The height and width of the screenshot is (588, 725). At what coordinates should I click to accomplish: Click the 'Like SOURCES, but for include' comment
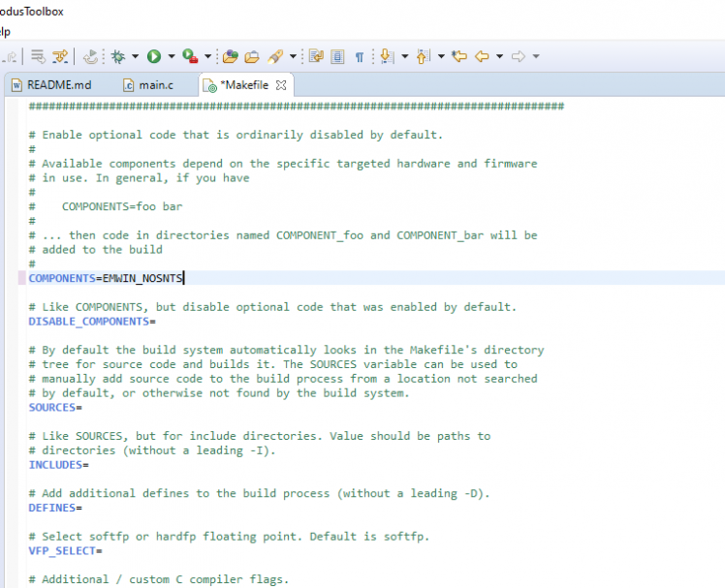pos(260,436)
